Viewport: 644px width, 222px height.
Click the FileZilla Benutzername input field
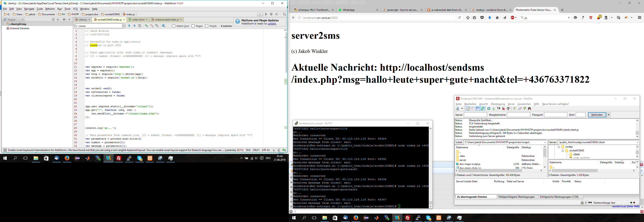click(x=518, y=115)
